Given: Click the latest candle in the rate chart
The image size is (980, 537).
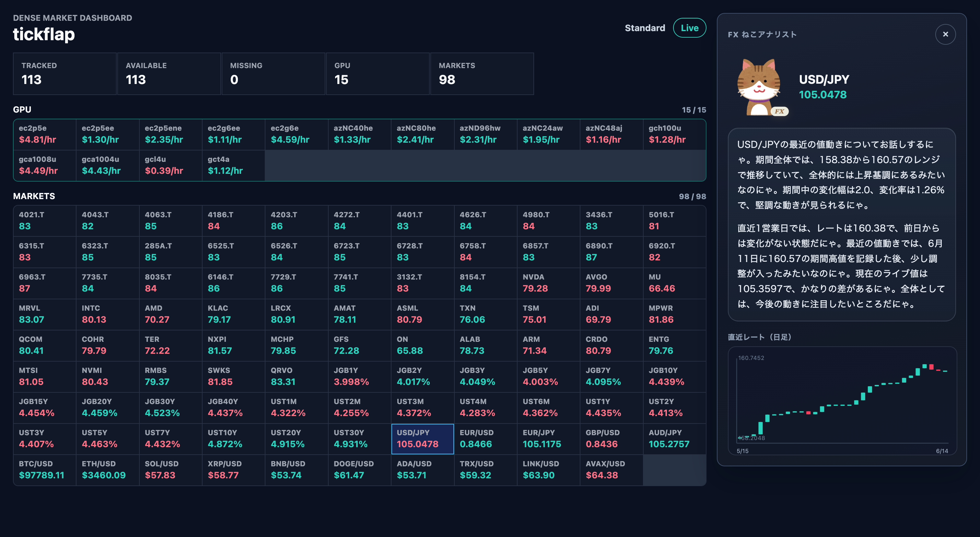Looking at the screenshot, I should 945,371.
